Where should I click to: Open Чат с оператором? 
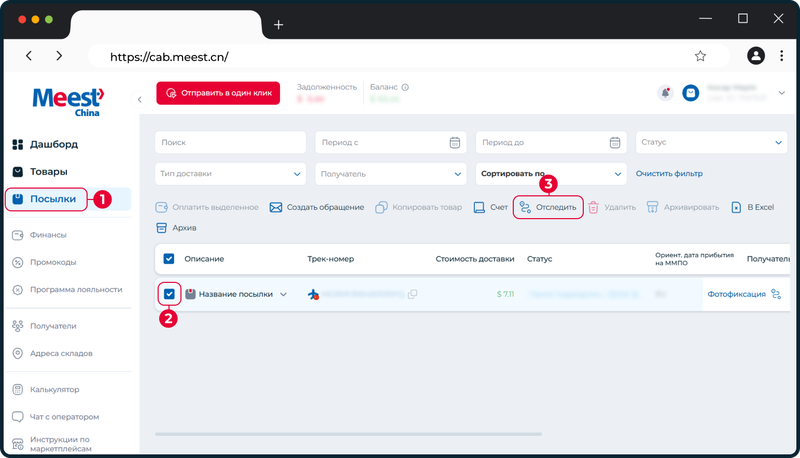(55, 417)
